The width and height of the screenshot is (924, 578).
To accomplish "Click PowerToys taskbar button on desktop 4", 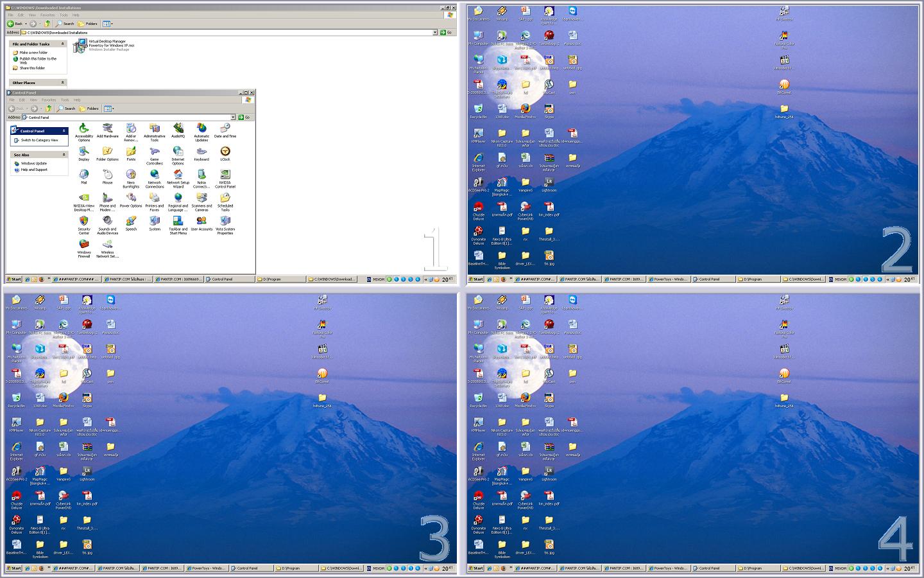I will coord(668,568).
